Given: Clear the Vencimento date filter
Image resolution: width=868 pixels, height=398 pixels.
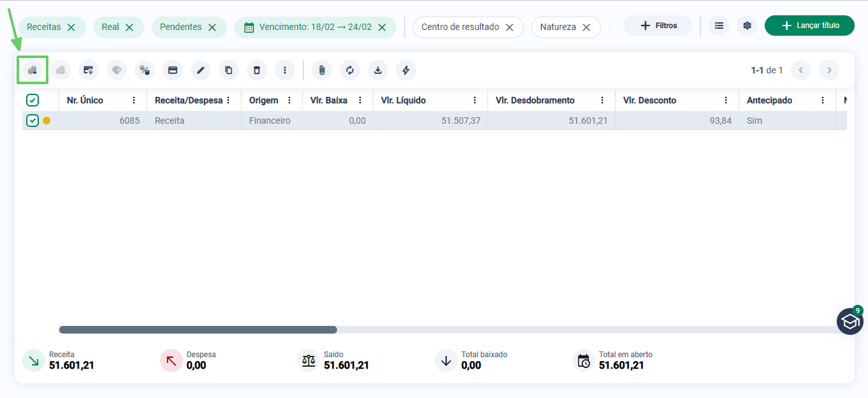Looking at the screenshot, I should (382, 27).
